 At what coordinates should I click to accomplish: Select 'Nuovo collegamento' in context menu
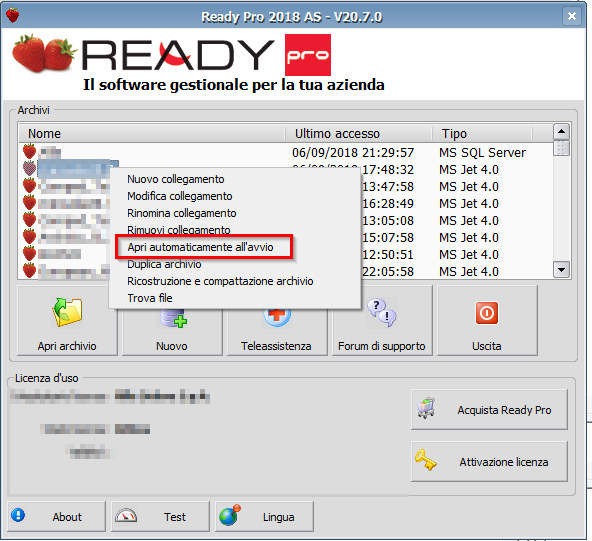pyautogui.click(x=176, y=179)
